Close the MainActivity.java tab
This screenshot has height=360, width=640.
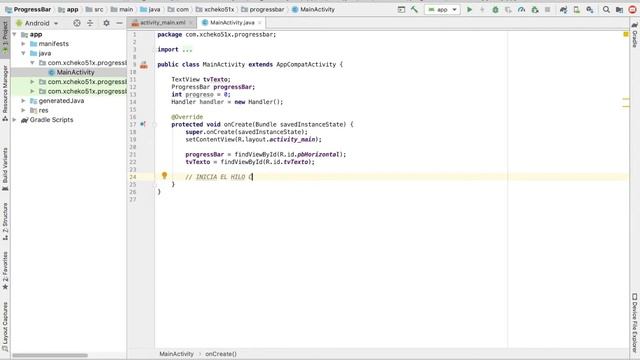260,23
